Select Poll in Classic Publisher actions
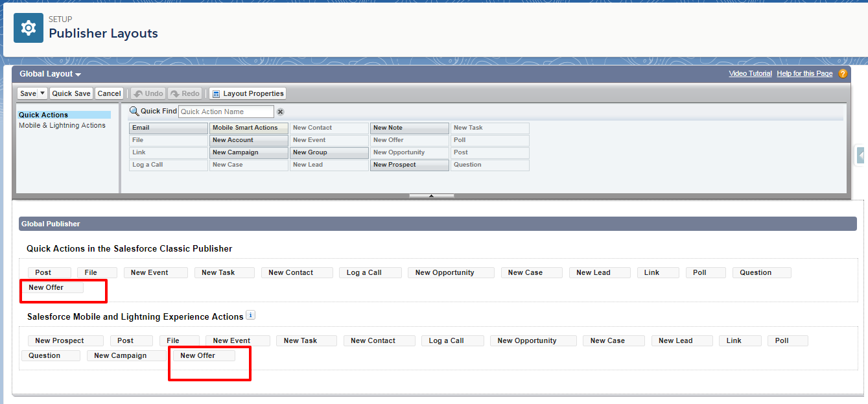 (705, 272)
